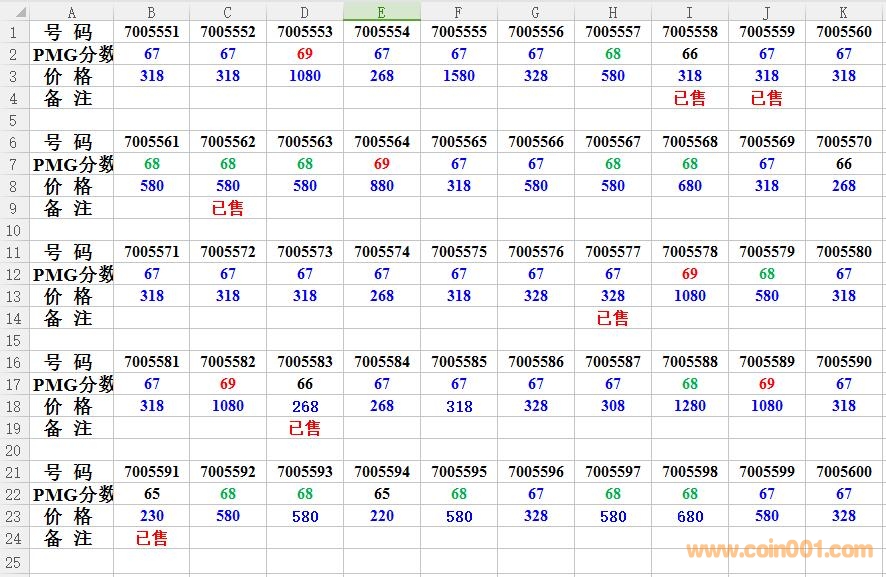Viewport: 886px width, 577px height.
Task: Select row 5 header
Action: tap(15, 120)
